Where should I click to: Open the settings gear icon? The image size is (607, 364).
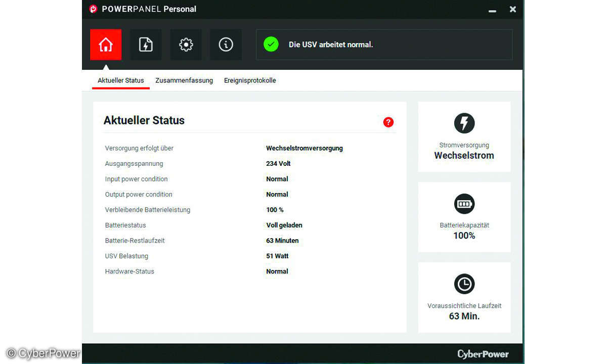(186, 45)
